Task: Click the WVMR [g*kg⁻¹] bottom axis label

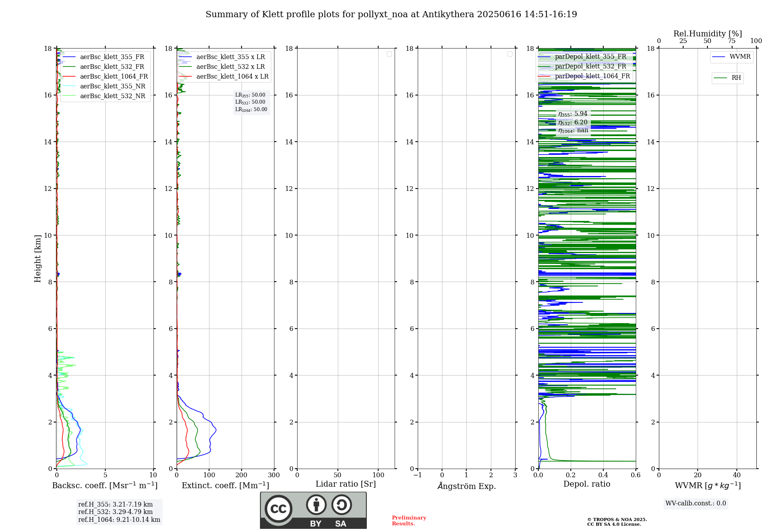Action: pyautogui.click(x=708, y=485)
